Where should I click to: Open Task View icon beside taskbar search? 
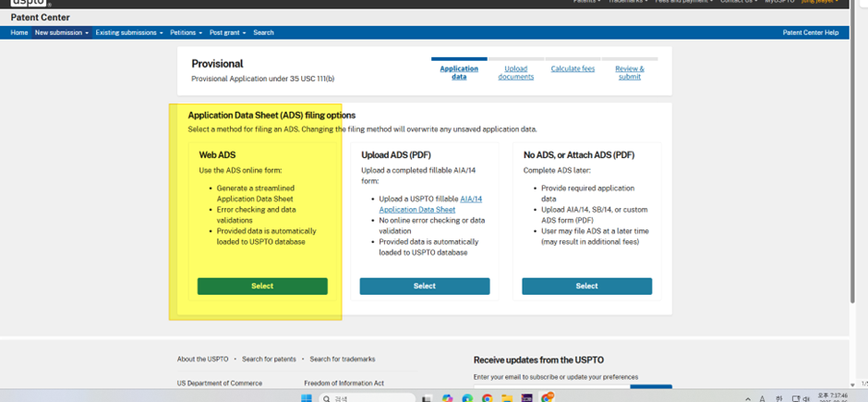(x=427, y=397)
